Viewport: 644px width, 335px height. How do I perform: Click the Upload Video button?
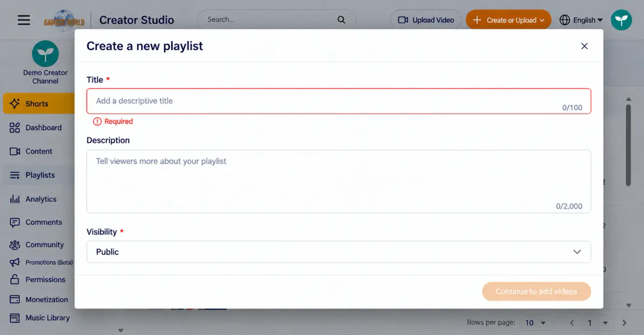coord(426,20)
